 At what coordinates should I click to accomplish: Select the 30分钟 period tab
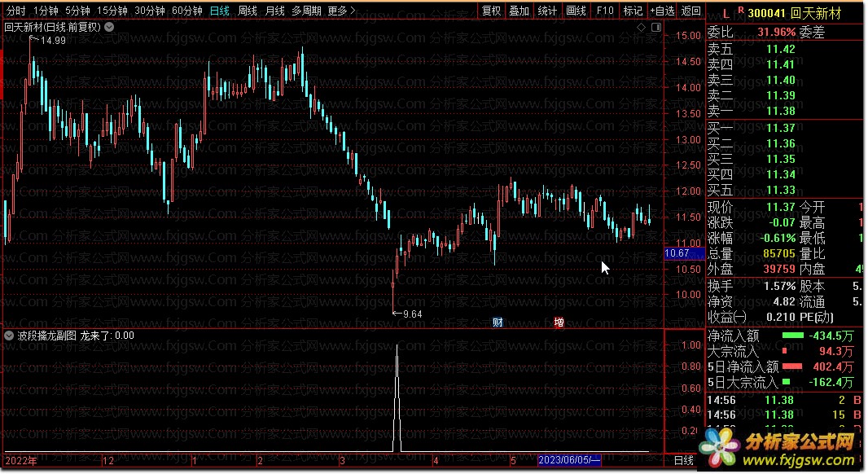coord(150,11)
